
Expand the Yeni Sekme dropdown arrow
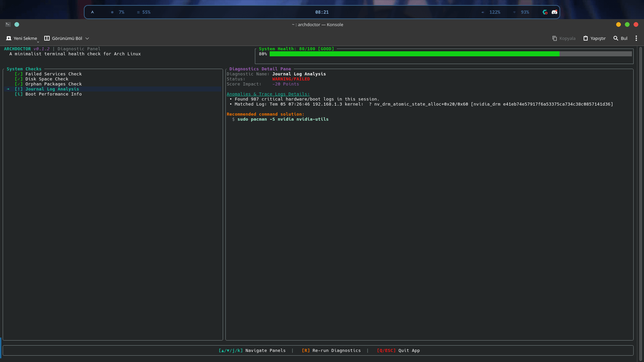(x=38, y=42)
